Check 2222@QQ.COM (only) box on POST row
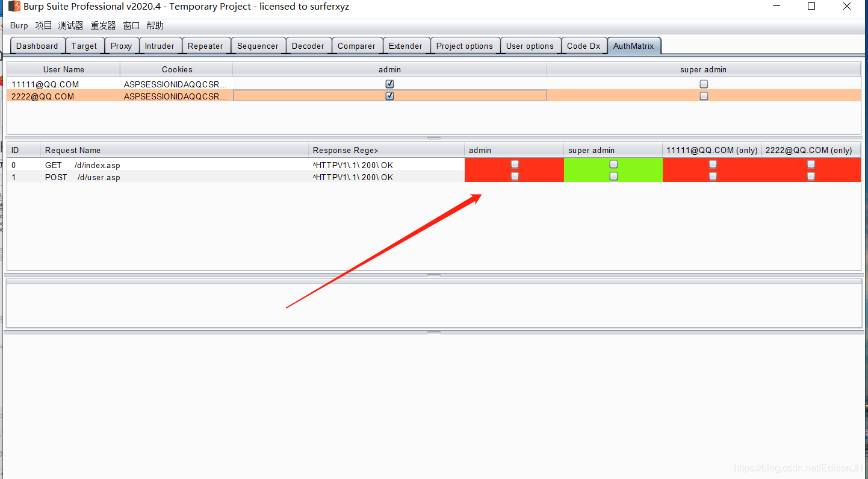Screen dimensions: 868x479 click(x=811, y=176)
